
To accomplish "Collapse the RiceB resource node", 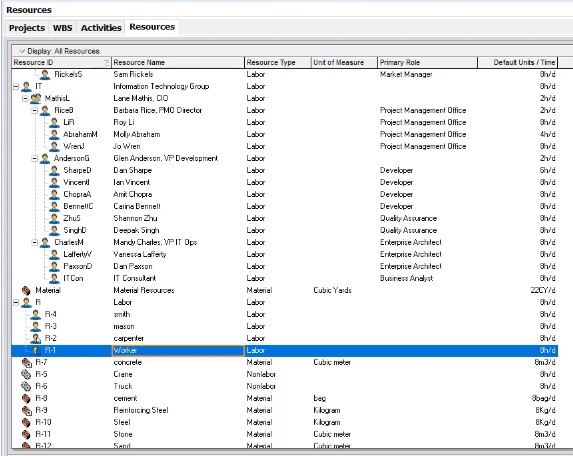I will click(x=34, y=110).
